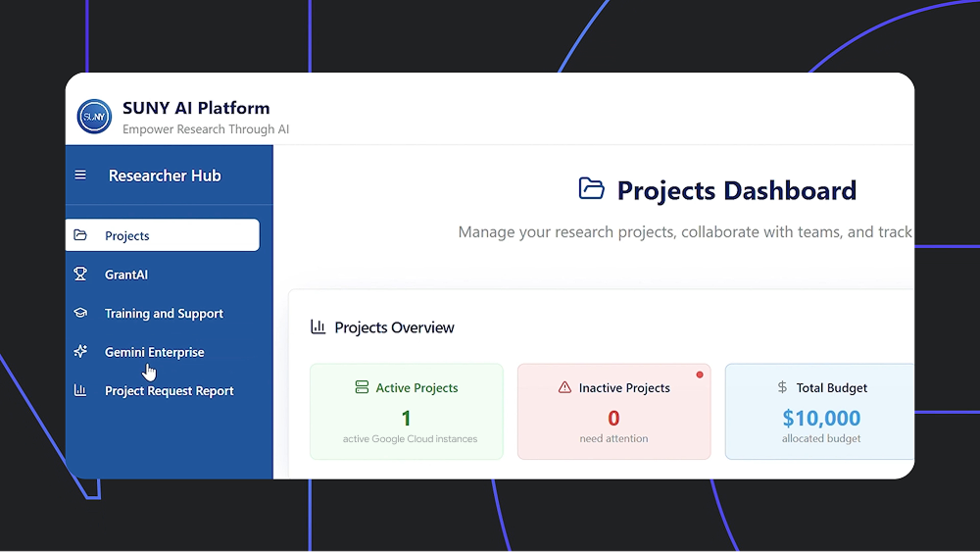The width and height of the screenshot is (980, 552).
Task: Click the SUNY logo in the header
Action: 94,117
